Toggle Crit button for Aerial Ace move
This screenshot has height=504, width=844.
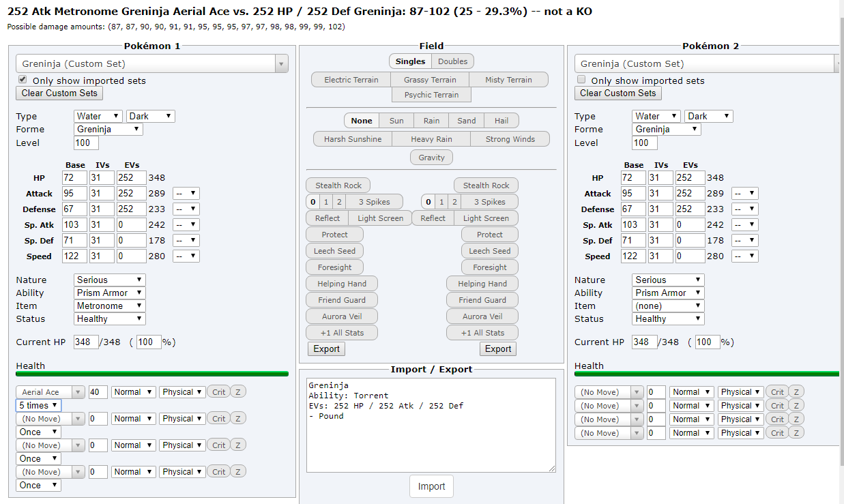tap(218, 392)
